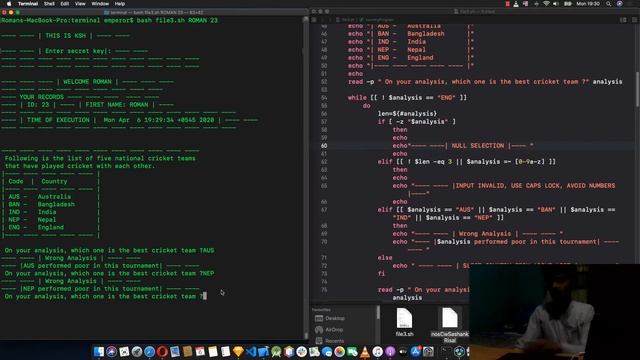Viewport: 640px width, 360px height.
Task: Click 'fi' on editor line 73
Action: click(x=381, y=273)
